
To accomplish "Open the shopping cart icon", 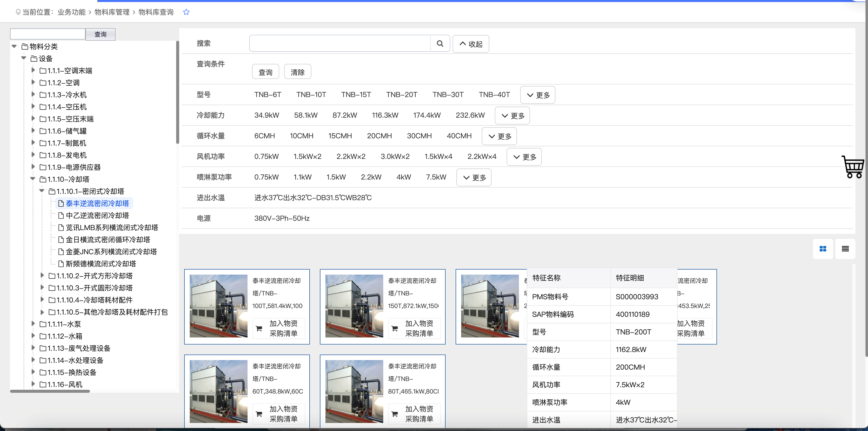I will pyautogui.click(x=852, y=167).
